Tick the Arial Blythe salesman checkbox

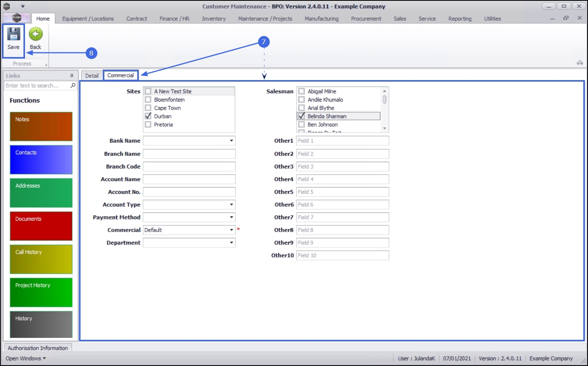(x=301, y=108)
